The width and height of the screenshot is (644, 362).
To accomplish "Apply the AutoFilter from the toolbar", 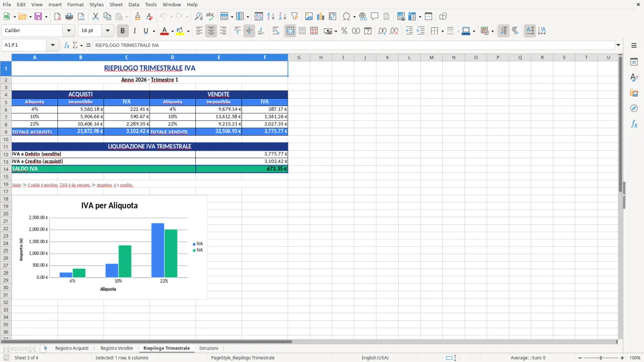I will [295, 16].
